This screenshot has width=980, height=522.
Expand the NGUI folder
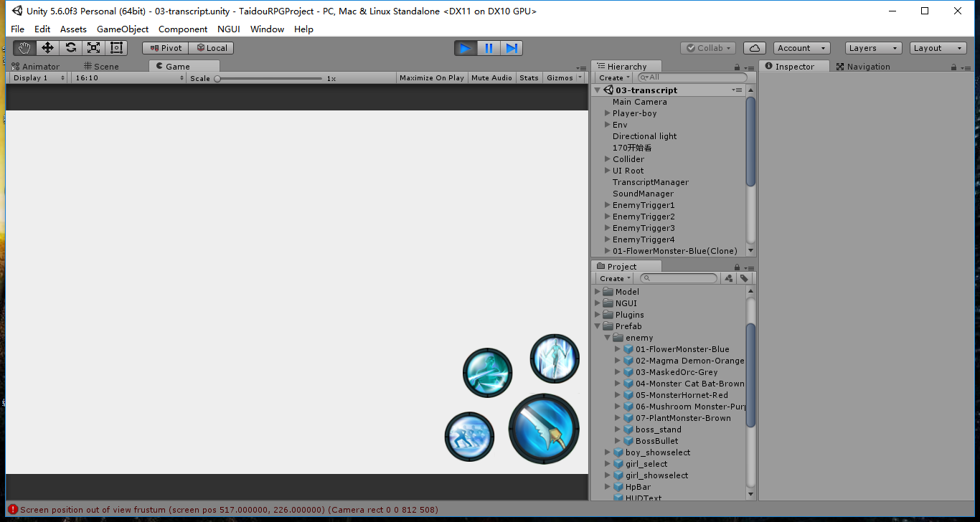[598, 303]
